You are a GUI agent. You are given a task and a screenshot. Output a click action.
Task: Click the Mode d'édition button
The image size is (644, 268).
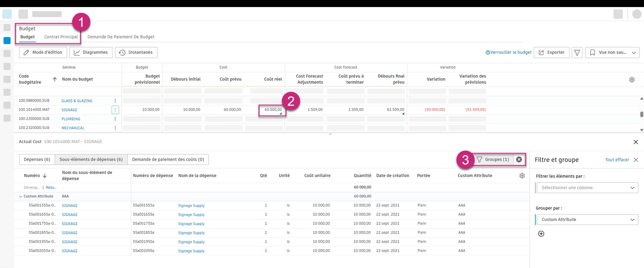pyautogui.click(x=43, y=53)
